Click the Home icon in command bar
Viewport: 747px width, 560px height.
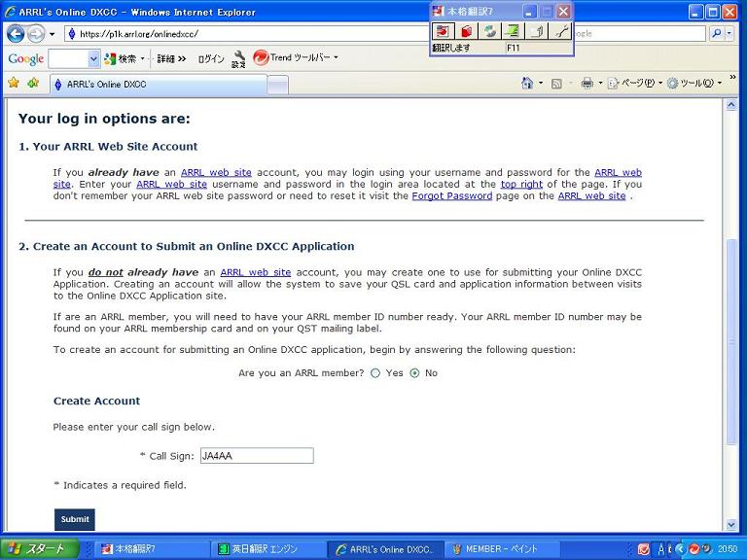(527, 84)
